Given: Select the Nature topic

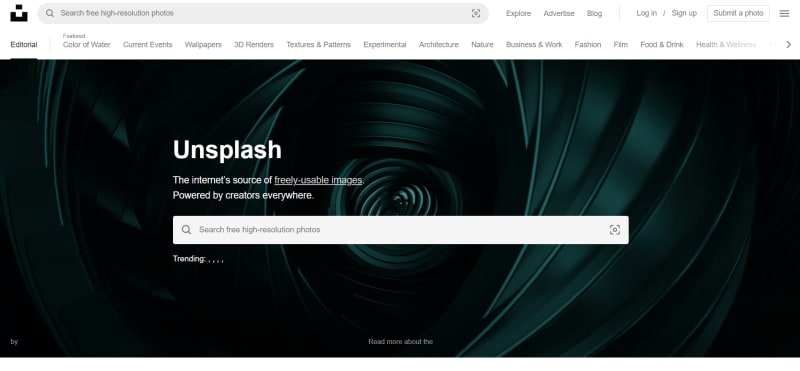Looking at the screenshot, I should pos(482,44).
